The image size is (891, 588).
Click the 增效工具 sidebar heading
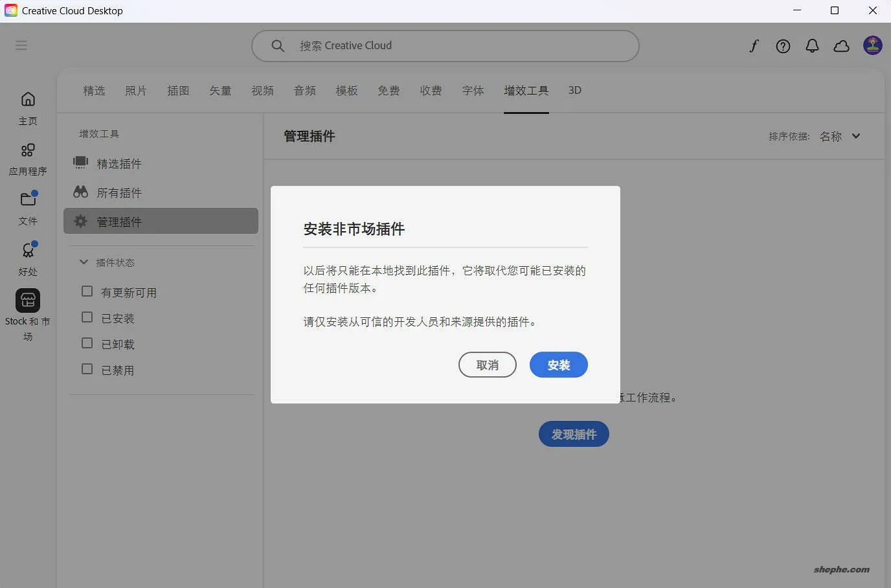tap(99, 134)
